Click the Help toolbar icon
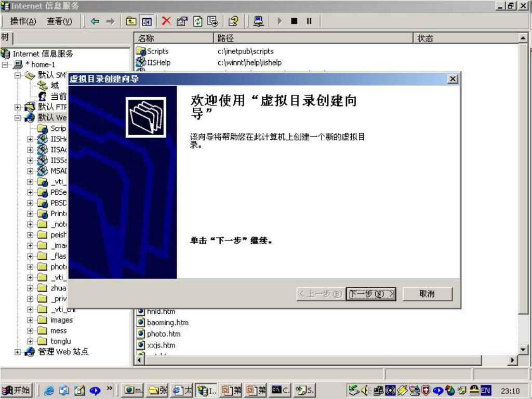532x399 pixels. 233,21
